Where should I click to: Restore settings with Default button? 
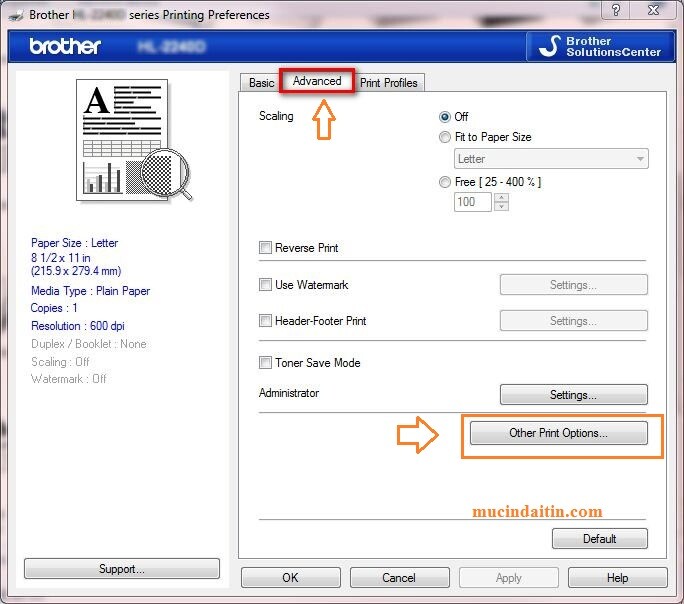point(599,539)
